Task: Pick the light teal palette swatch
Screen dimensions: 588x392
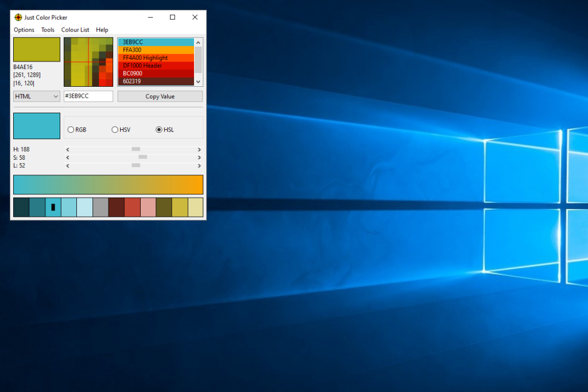Action: [x=69, y=207]
